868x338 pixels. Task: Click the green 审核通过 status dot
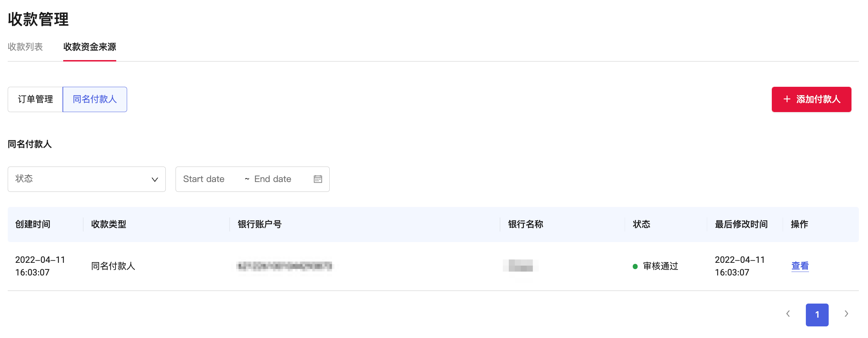[x=635, y=267]
